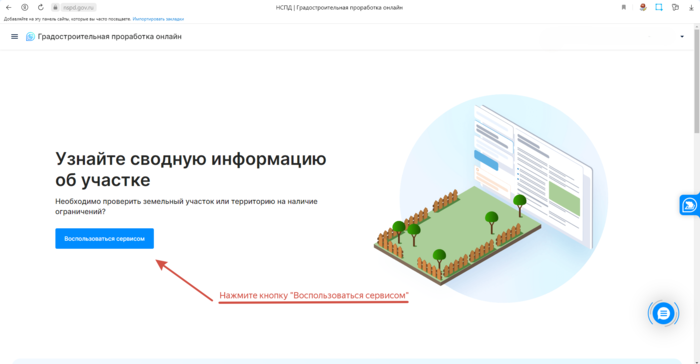
Task: Click the "Импортировать закладки" link
Action: (x=158, y=19)
